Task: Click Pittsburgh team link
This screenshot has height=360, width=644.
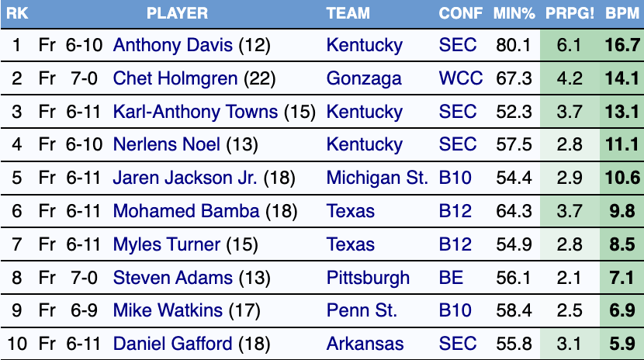Action: pos(368,278)
